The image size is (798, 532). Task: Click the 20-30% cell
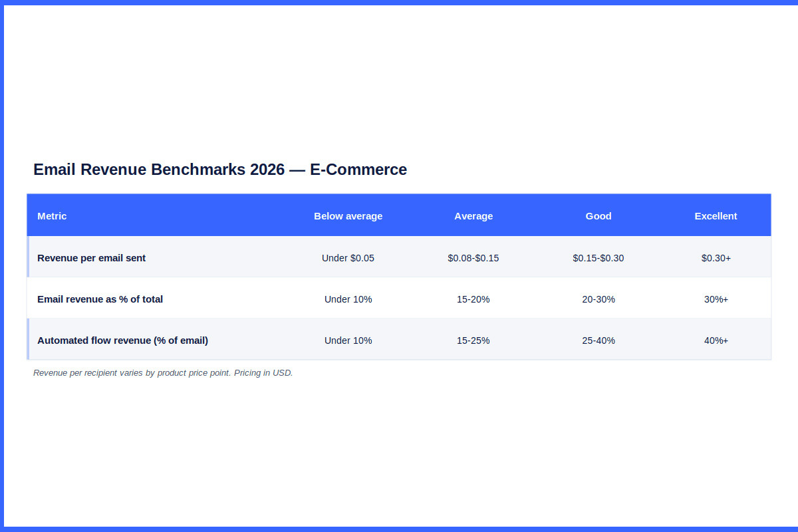click(598, 299)
